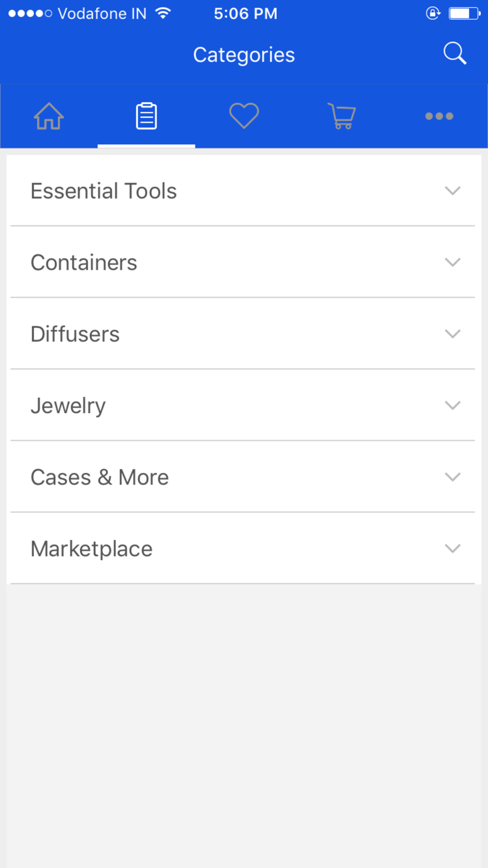Open the shopping cart icon

342,116
